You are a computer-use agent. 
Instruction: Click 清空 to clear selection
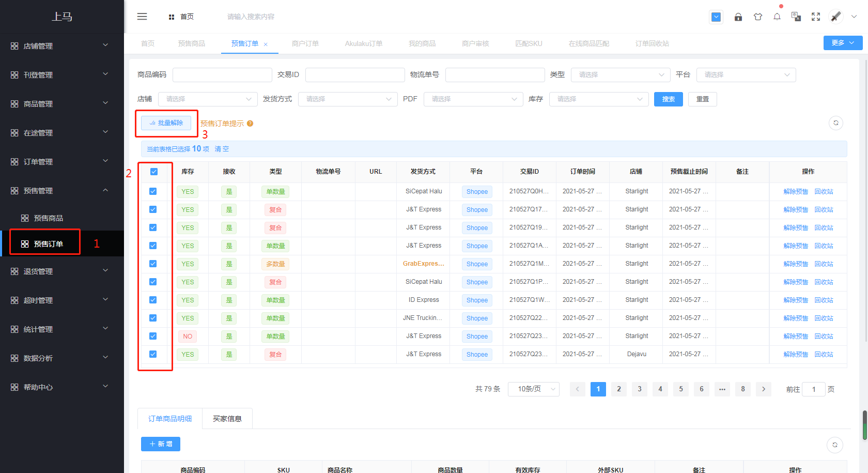(222, 149)
